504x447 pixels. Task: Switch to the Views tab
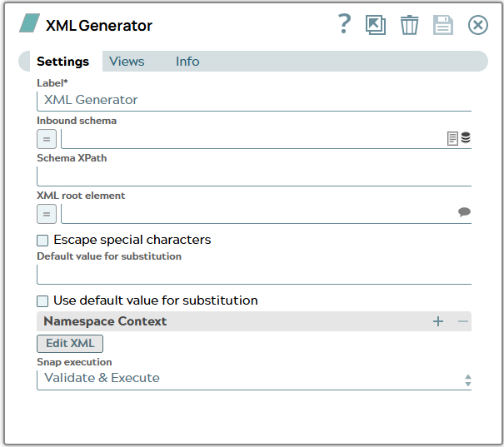point(127,61)
